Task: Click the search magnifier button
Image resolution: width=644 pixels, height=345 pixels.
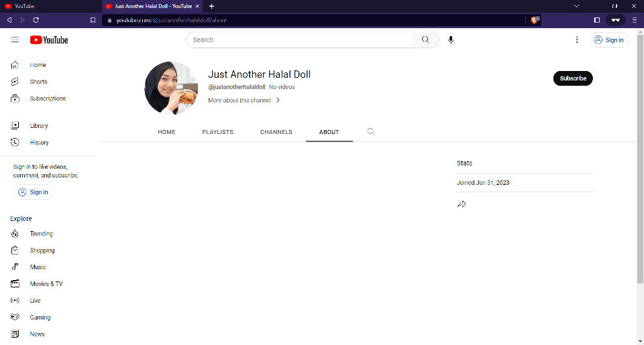Action: tap(425, 40)
